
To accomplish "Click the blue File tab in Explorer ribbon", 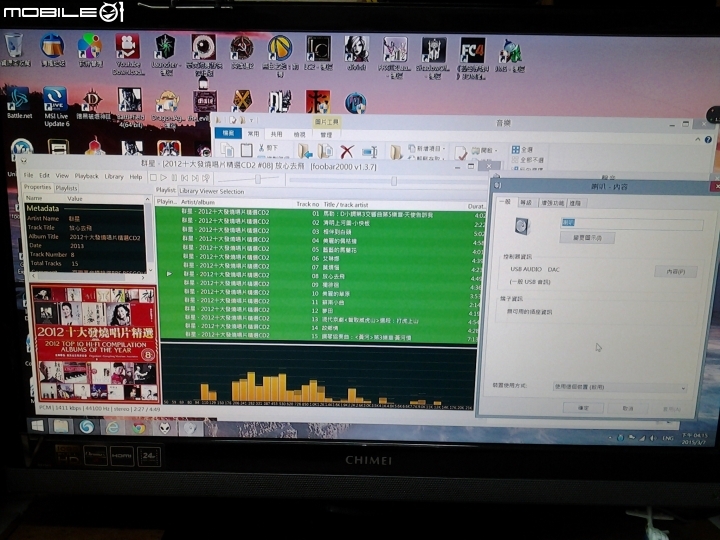I will [228, 133].
